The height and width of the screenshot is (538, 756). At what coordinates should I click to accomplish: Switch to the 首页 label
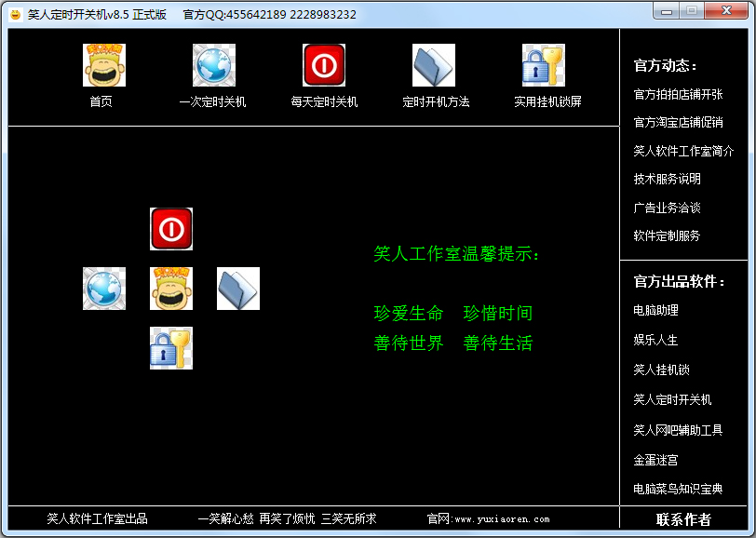coord(101,101)
